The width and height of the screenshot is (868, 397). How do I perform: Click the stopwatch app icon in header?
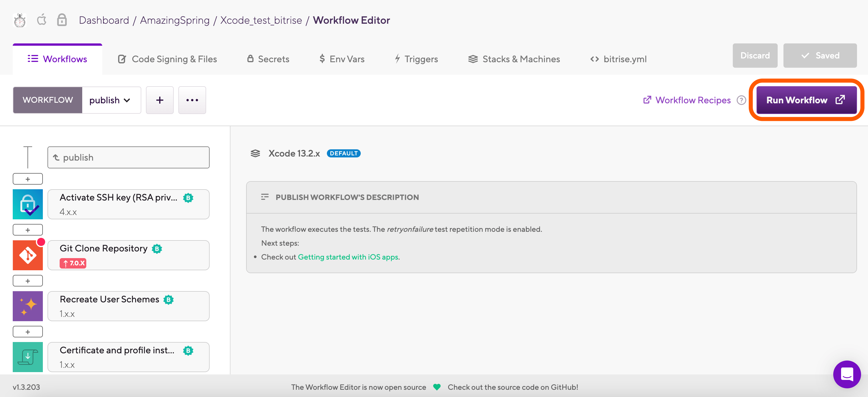tap(20, 20)
